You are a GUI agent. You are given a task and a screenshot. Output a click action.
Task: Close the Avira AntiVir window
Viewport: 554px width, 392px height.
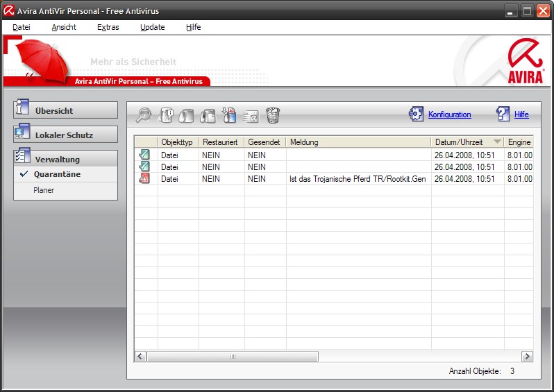[543, 11]
